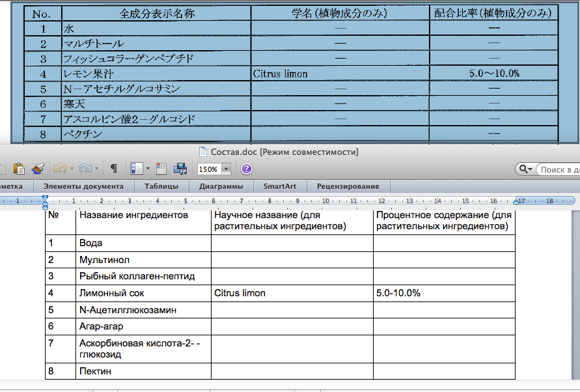Select the Format Painter brush

point(38,169)
